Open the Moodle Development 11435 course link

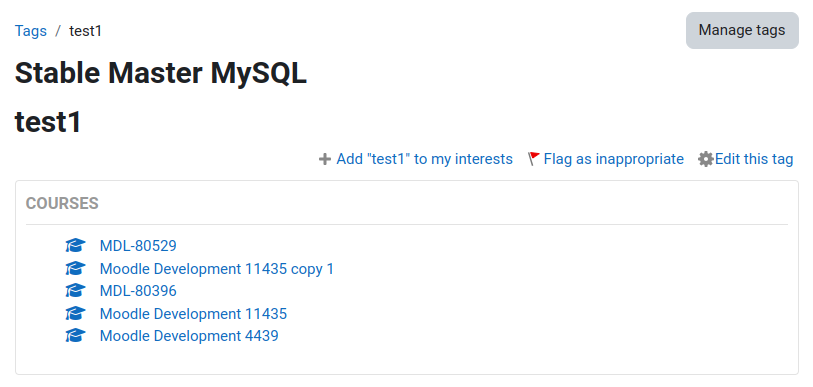point(193,314)
